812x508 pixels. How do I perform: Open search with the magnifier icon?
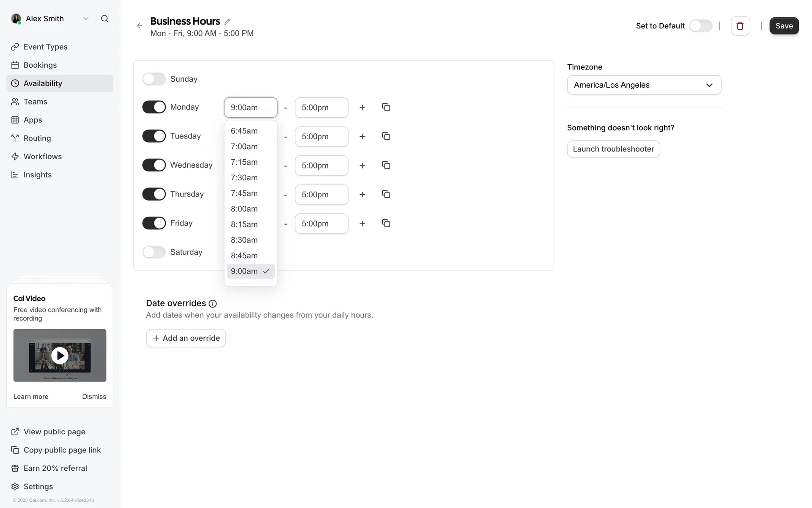pyautogui.click(x=104, y=19)
